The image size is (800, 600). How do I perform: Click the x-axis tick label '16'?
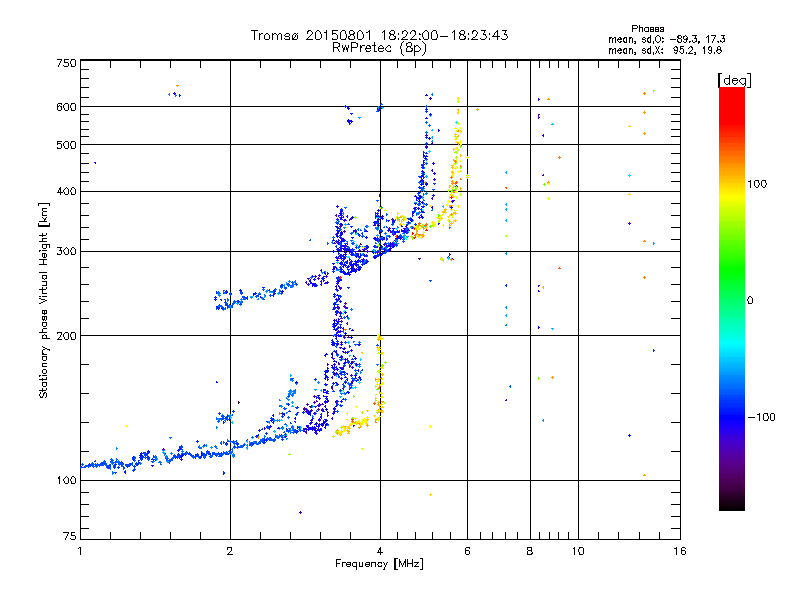click(680, 551)
